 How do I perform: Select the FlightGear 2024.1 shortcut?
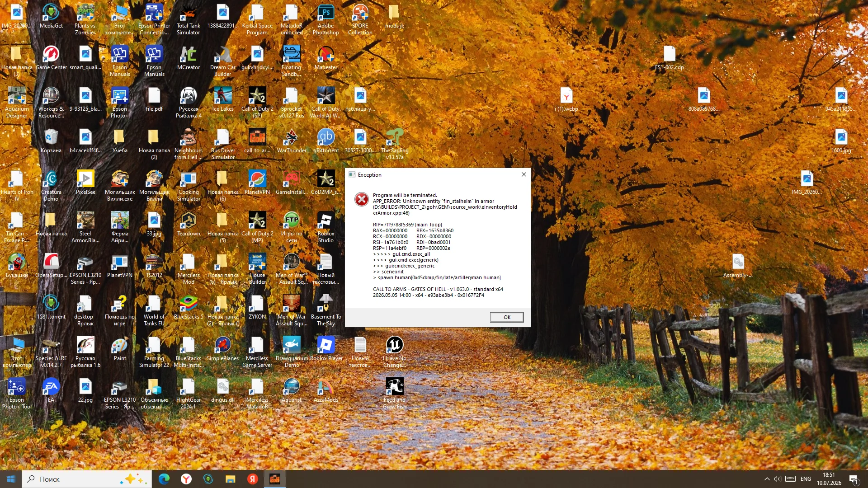pos(189,394)
